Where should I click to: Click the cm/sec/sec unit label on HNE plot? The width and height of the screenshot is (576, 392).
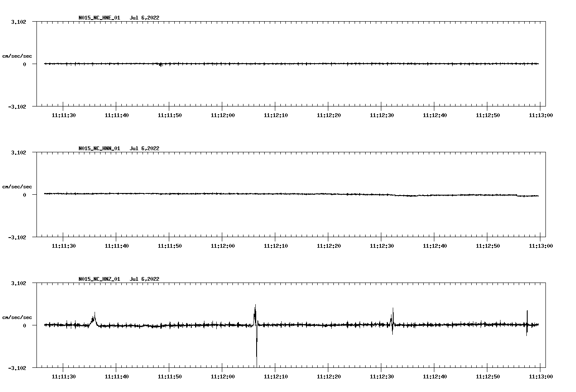tap(17, 56)
